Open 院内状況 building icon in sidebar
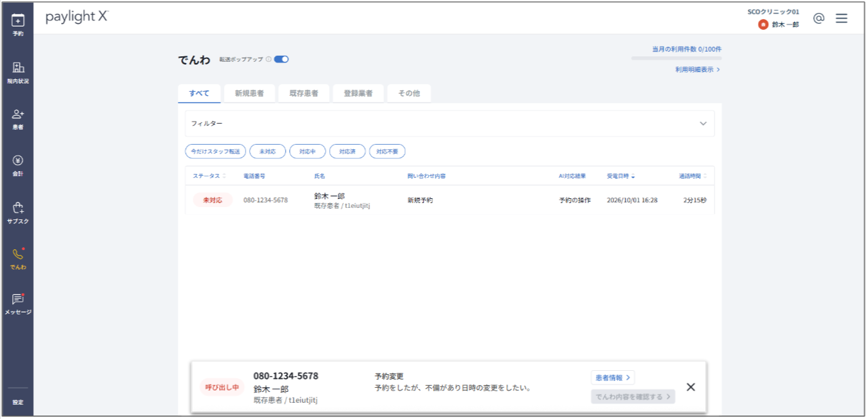The width and height of the screenshot is (868, 419). pyautogui.click(x=18, y=68)
